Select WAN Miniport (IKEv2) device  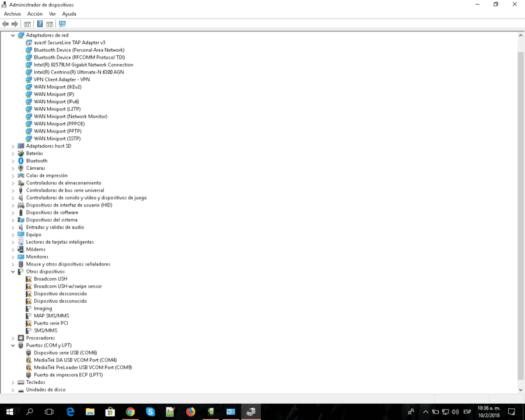58,87
